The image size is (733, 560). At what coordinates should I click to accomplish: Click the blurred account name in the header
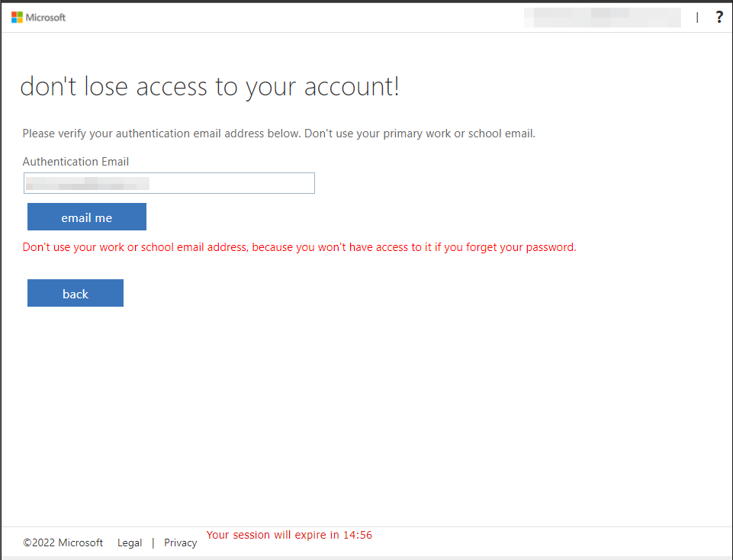(602, 18)
